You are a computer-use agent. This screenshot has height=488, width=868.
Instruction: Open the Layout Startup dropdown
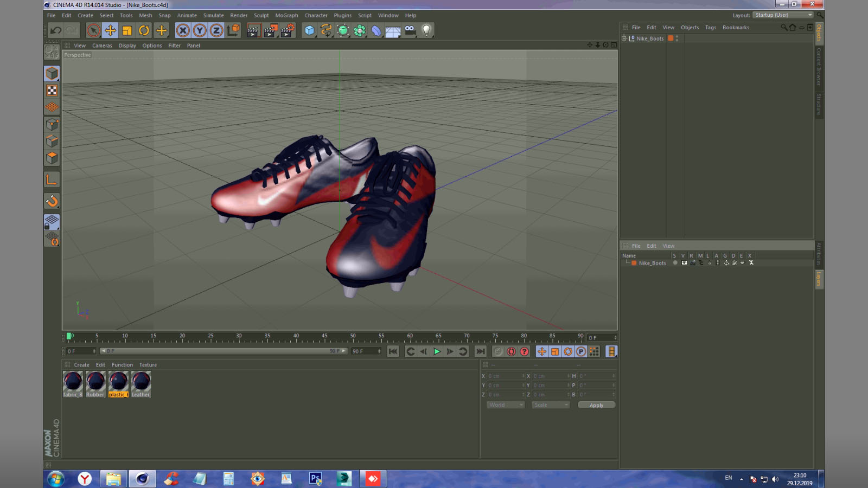pos(783,15)
